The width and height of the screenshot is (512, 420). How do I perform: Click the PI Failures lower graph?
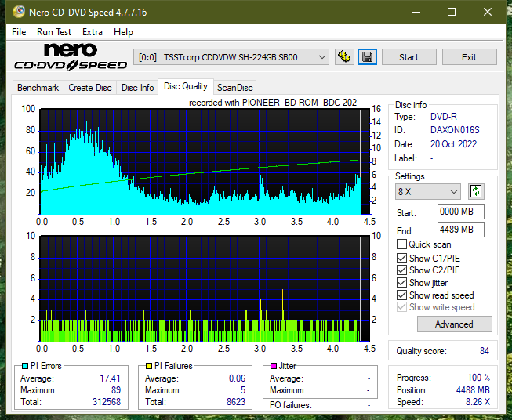point(205,289)
